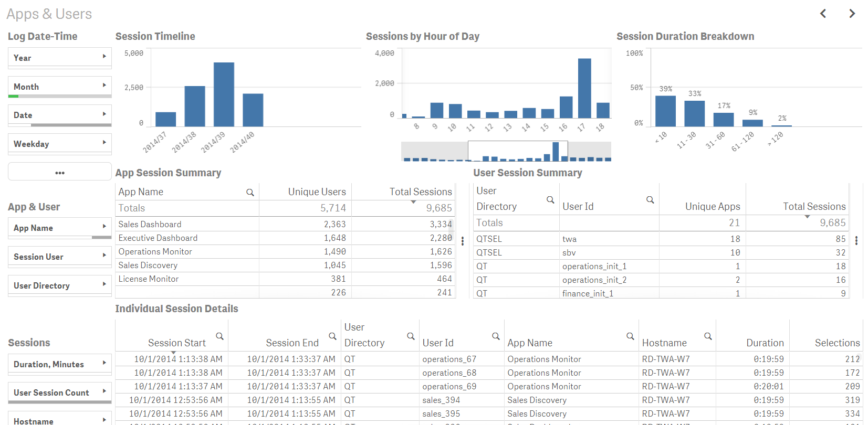Image resolution: width=868 pixels, height=425 pixels.
Task: Open the App Name filter pane
Action: click(x=60, y=228)
